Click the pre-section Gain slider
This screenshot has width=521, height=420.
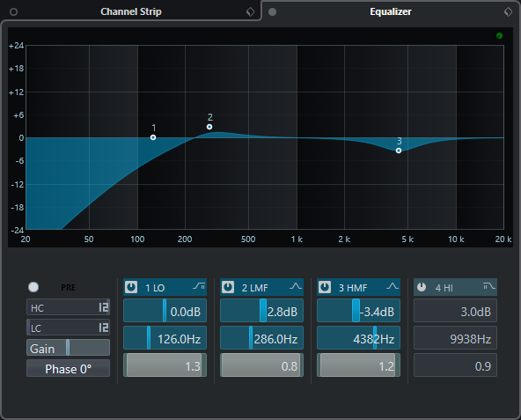click(68, 348)
